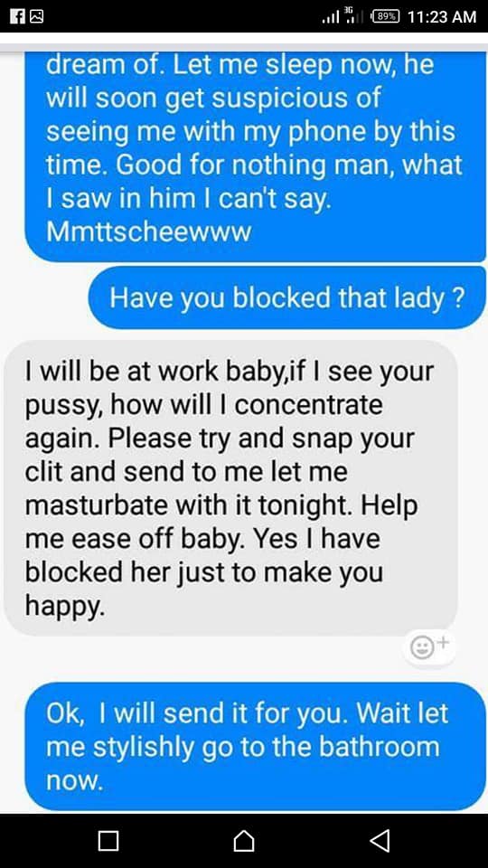Tap the square recent apps button
488x868 pixels.
(x=108, y=840)
